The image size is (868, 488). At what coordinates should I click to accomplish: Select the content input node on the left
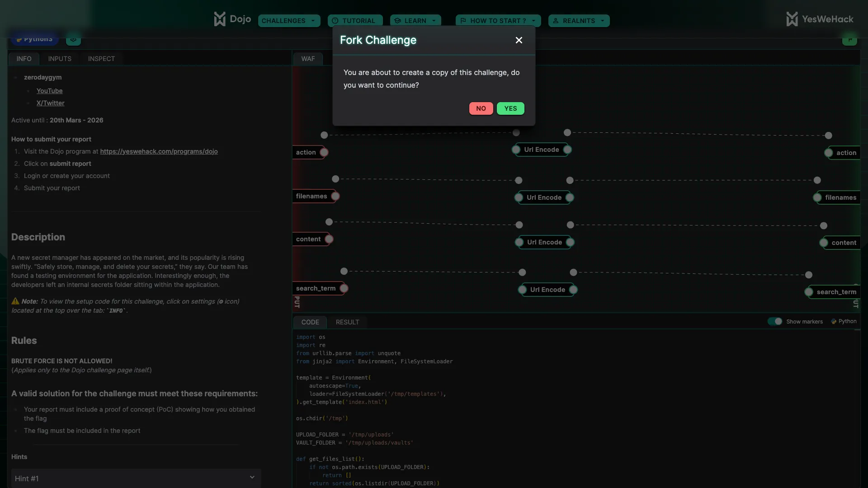pos(311,239)
